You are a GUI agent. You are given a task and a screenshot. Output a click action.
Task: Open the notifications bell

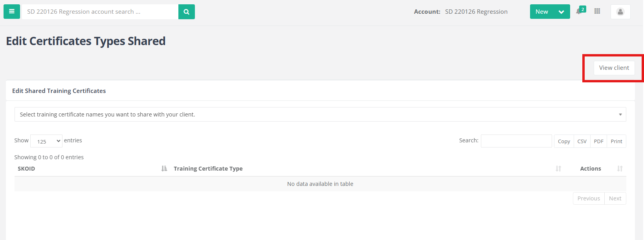click(579, 11)
